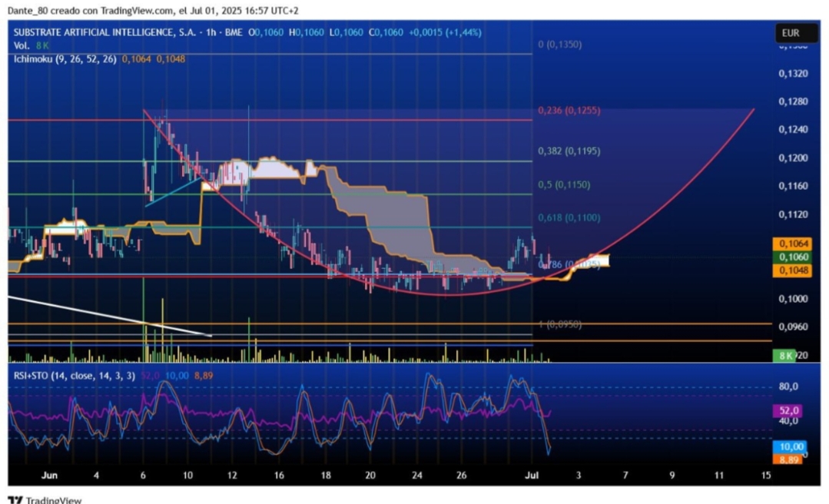Click date 26 on the time axis
This screenshot has width=829, height=504.
[x=462, y=475]
